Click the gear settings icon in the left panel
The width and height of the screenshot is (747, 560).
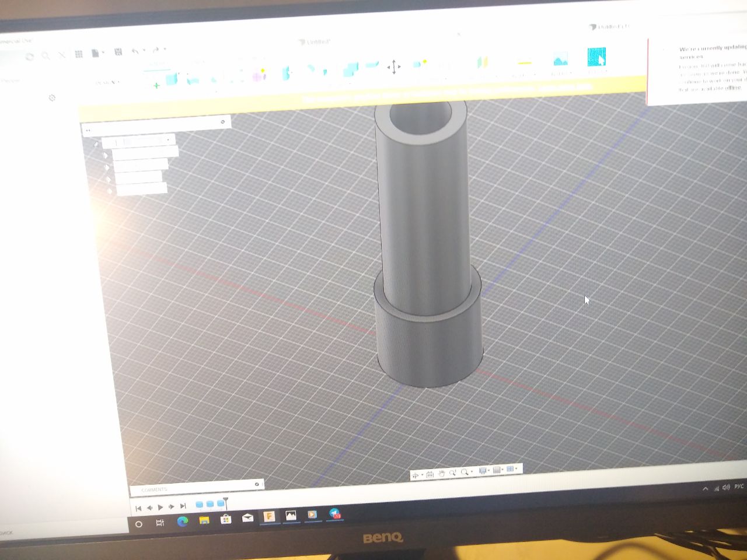pyautogui.click(x=52, y=98)
